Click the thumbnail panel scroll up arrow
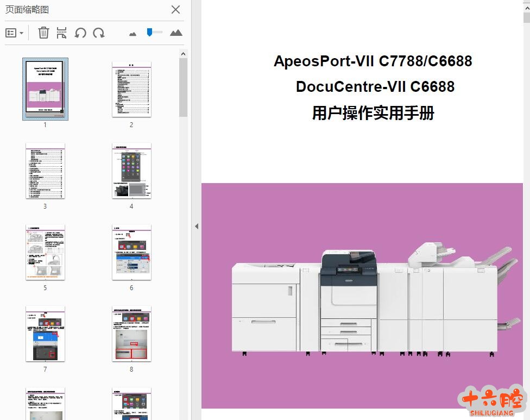The image size is (530, 420). tap(183, 54)
